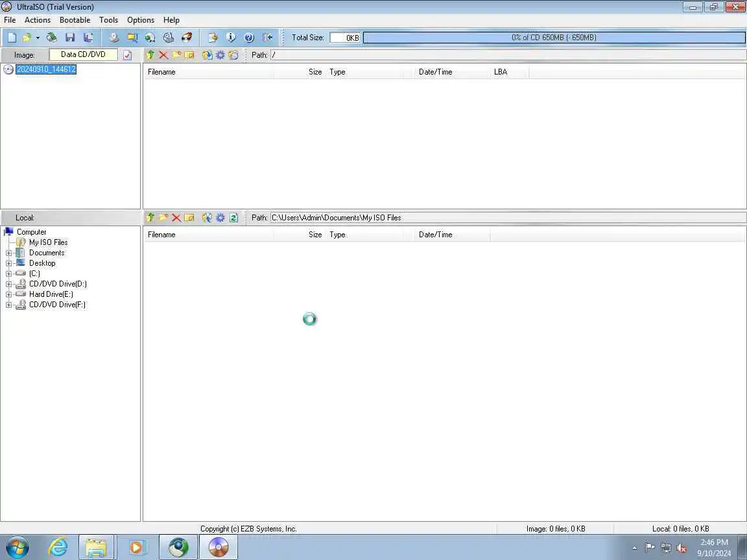Image resolution: width=747 pixels, height=560 pixels.
Task: Open Windows Explorer from the taskbar
Action: coord(96,547)
